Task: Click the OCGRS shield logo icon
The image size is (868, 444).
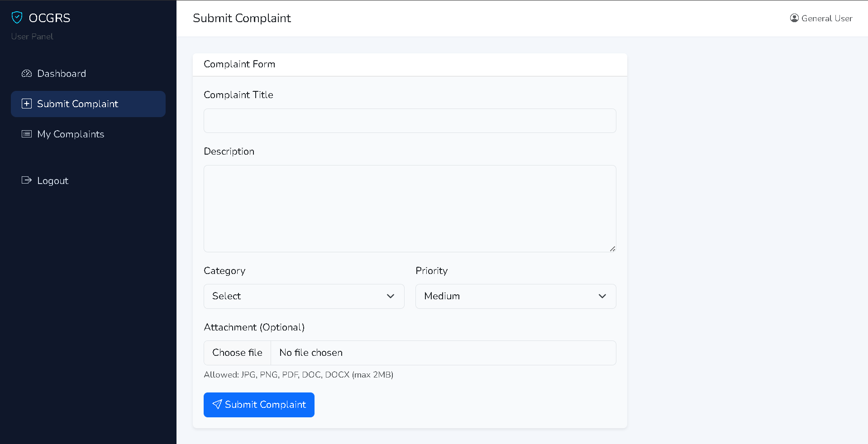Action: (17, 18)
